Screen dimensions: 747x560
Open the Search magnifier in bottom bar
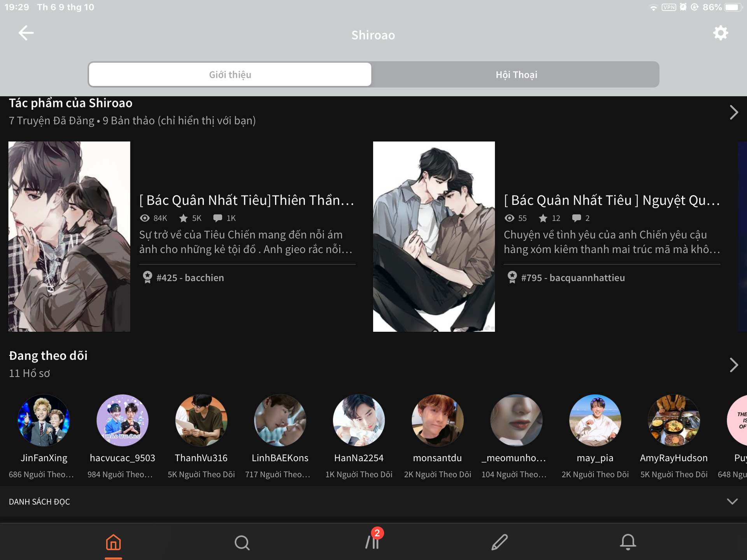pyautogui.click(x=242, y=542)
